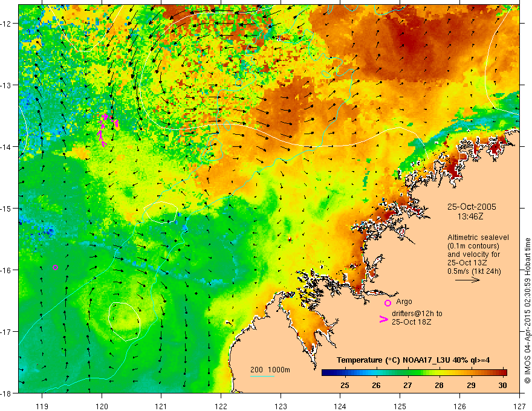Image resolution: width=532 pixels, height=411 pixels.
Task: Select the 'Altimetric sealevel' caption line
Action: click(x=478, y=238)
